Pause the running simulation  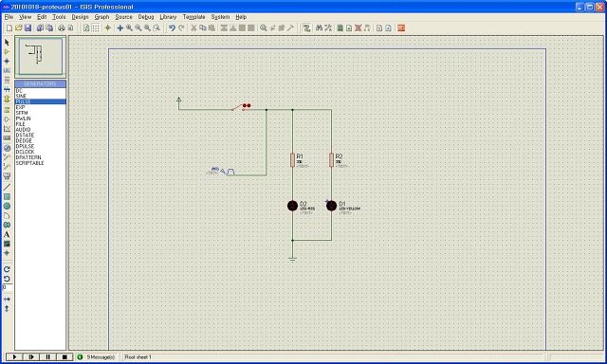[47, 357]
